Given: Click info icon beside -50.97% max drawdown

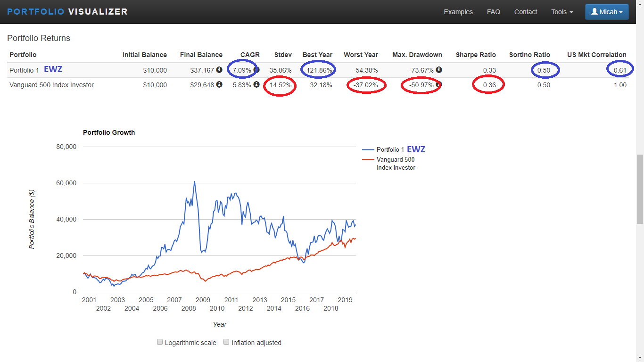Looking at the screenshot, I should [x=438, y=85].
